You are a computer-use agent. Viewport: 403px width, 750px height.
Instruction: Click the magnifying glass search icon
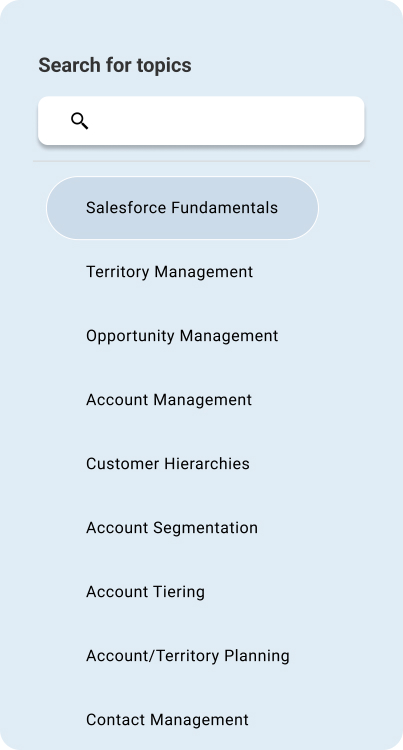click(79, 121)
